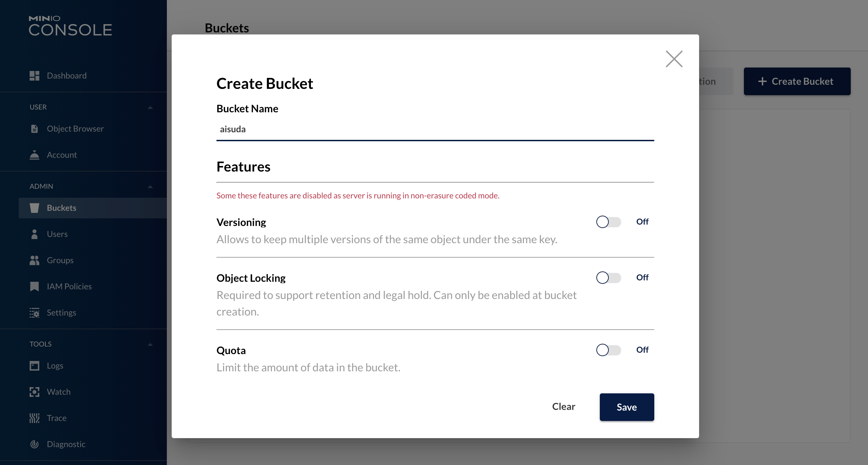Open the Users menu item
Viewport: 868px width, 465px height.
coord(57,234)
